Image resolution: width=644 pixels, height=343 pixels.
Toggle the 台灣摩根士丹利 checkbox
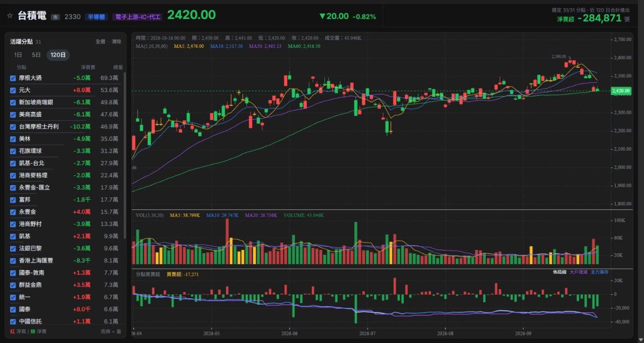click(x=13, y=127)
